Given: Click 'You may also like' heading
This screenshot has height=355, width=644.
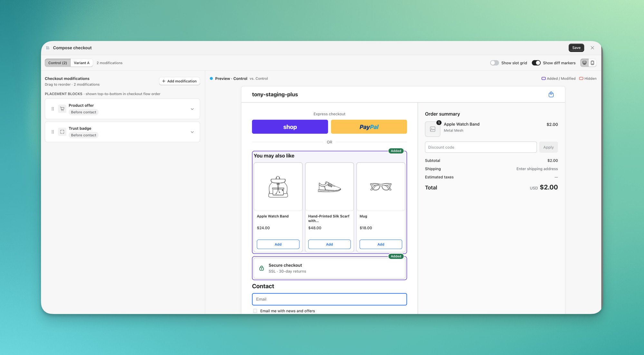Looking at the screenshot, I should point(274,156).
